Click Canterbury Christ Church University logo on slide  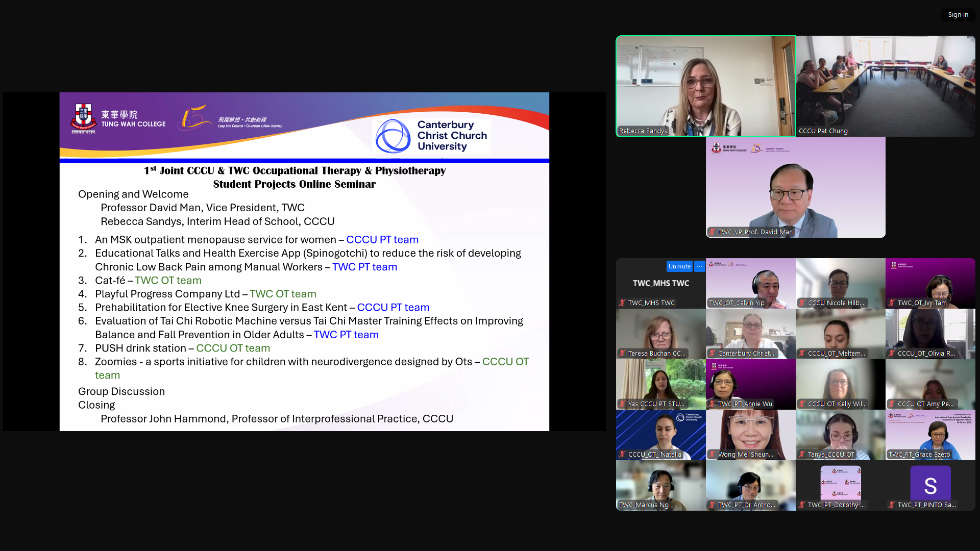pos(432,136)
